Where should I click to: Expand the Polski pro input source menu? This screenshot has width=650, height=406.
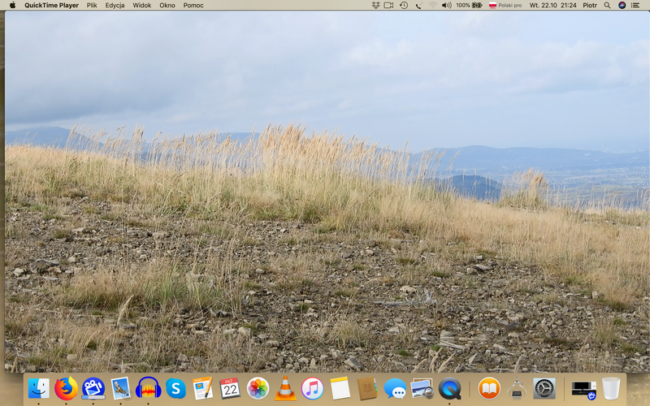pyautogui.click(x=506, y=5)
